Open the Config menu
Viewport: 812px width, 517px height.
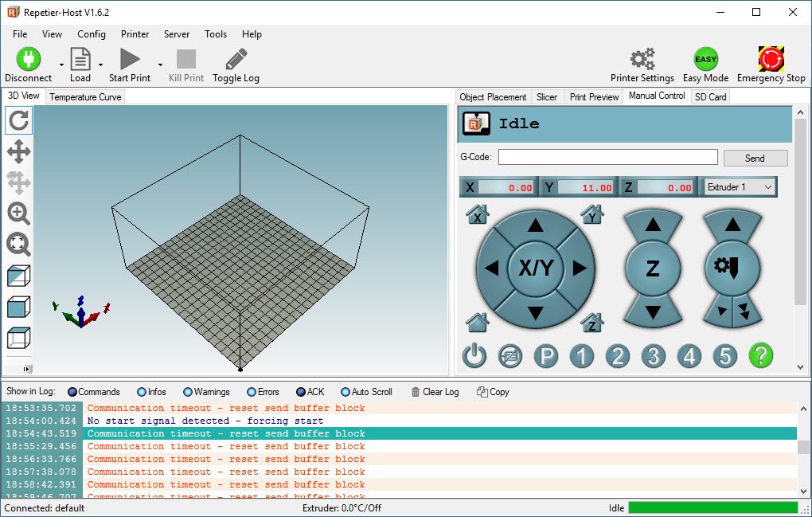pos(91,34)
